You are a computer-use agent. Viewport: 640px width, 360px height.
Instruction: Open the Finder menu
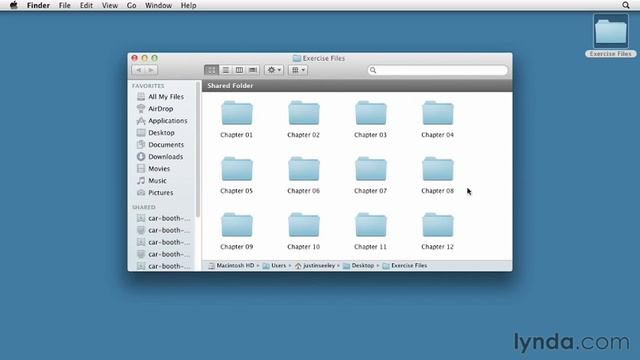tap(38, 5)
